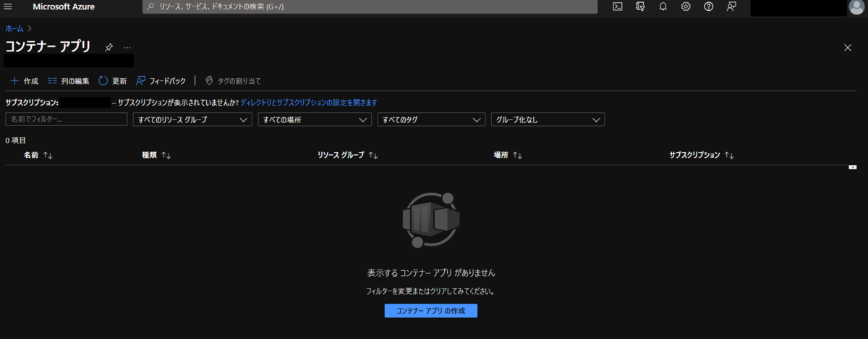Click 更新 to refresh list
This screenshot has width=868, height=339.
tap(113, 81)
